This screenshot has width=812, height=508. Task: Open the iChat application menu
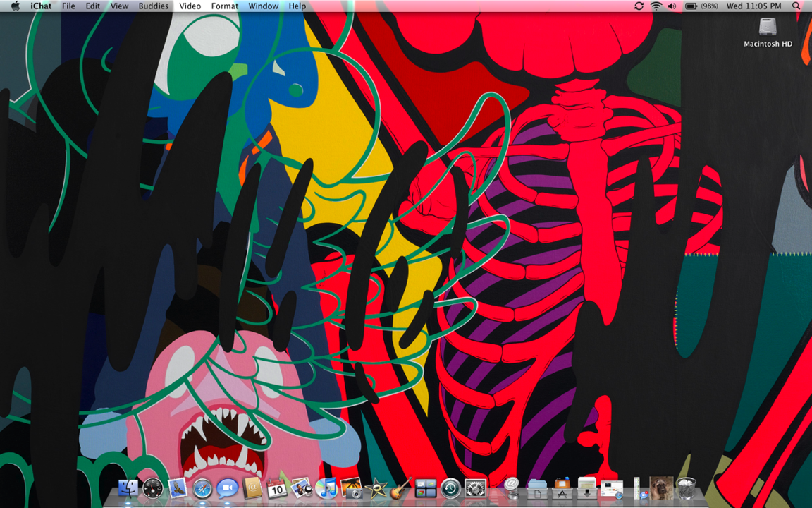[x=41, y=6]
